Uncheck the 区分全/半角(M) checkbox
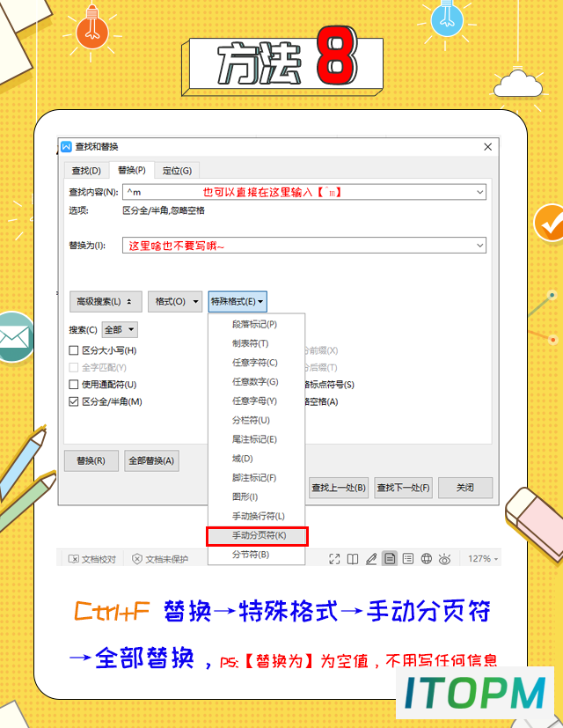 73,401
